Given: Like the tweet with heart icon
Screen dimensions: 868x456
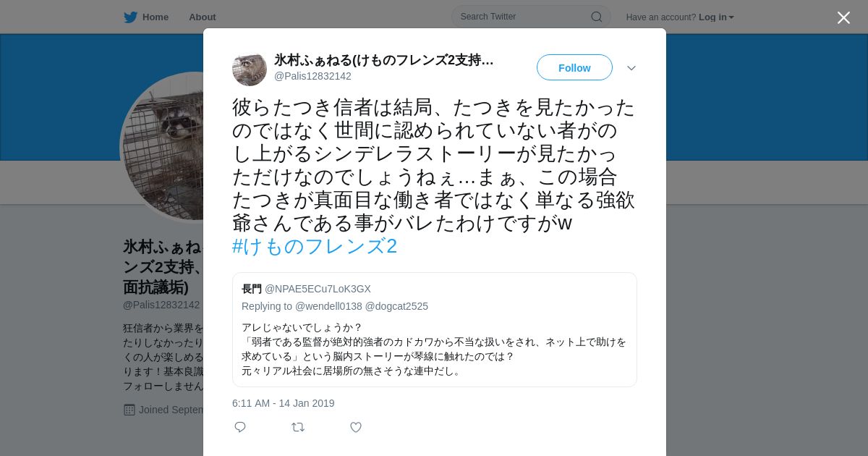Looking at the screenshot, I should pyautogui.click(x=356, y=427).
